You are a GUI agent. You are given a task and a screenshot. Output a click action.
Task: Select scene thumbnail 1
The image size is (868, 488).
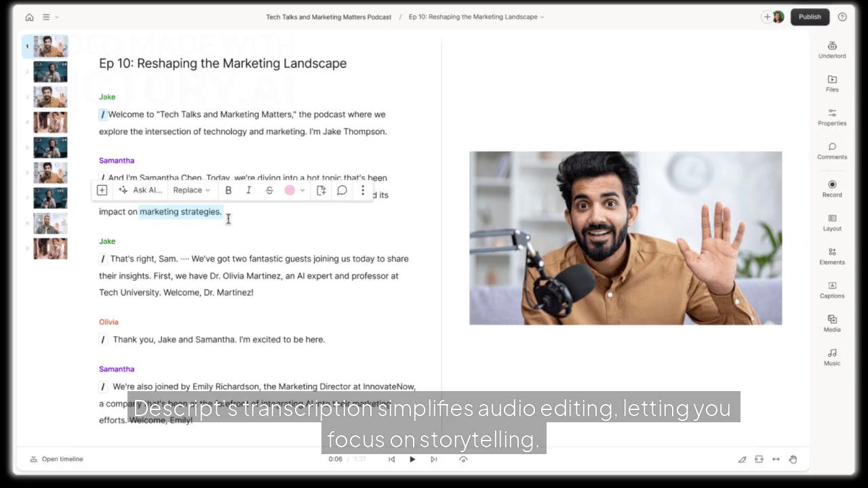(50, 47)
